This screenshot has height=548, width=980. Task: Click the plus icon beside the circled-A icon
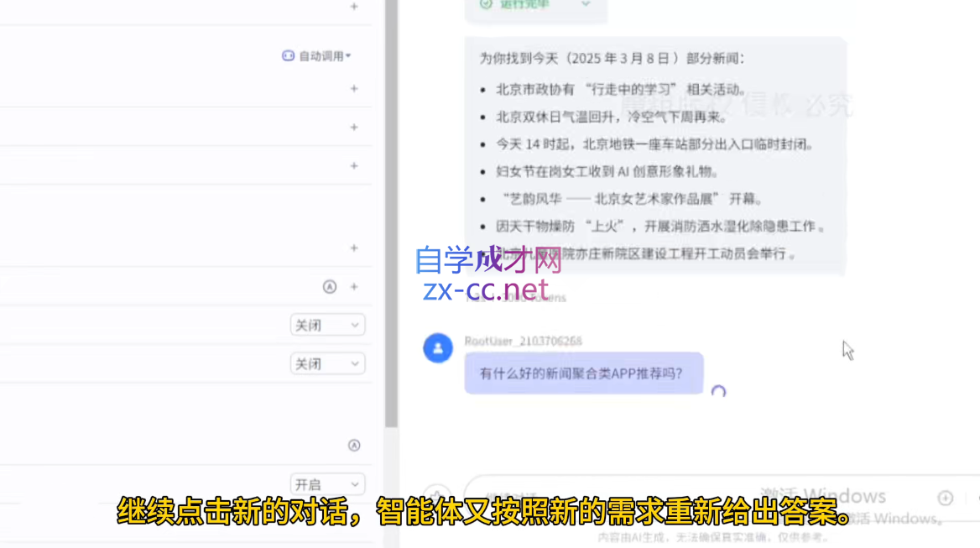click(354, 287)
